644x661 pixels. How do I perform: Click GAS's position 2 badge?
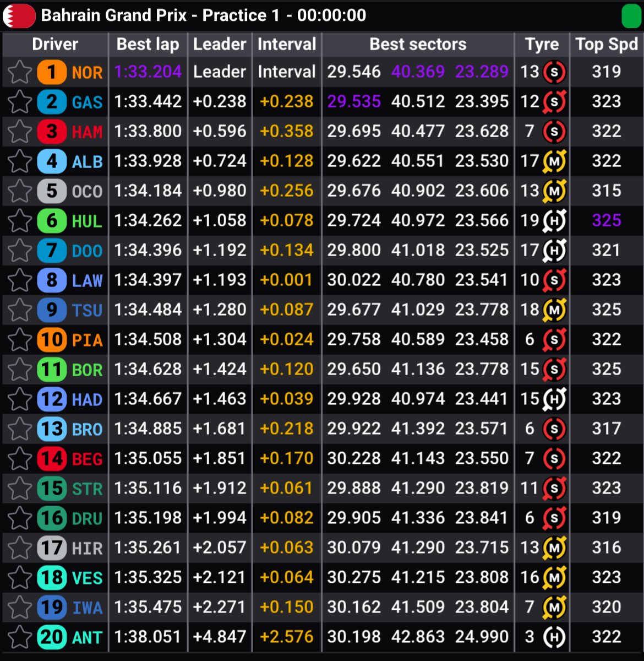(x=52, y=102)
